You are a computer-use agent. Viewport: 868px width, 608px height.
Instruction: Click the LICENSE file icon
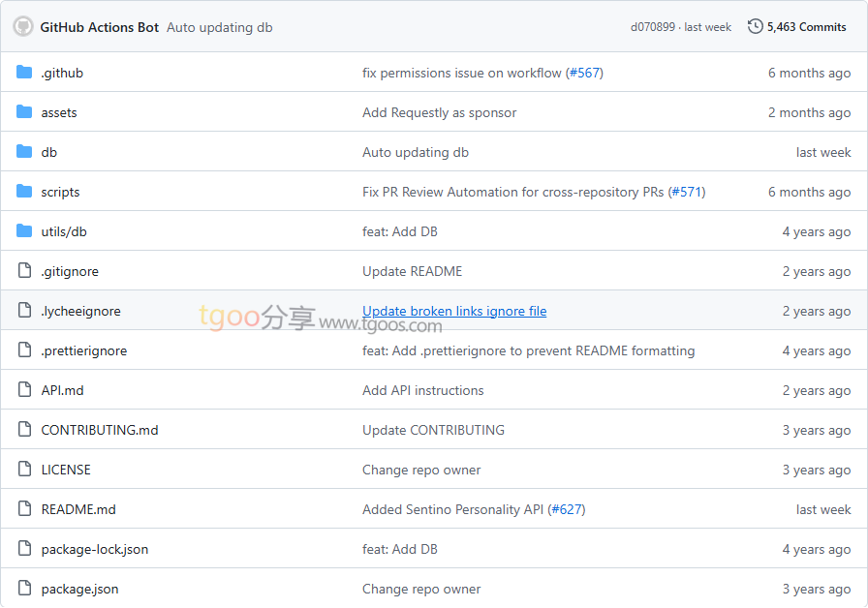tap(24, 470)
